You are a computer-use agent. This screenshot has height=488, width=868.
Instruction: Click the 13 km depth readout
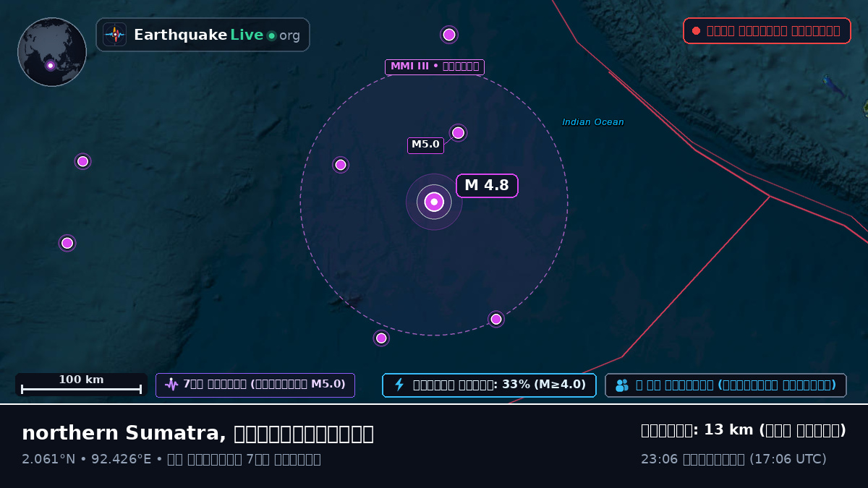pos(744,430)
